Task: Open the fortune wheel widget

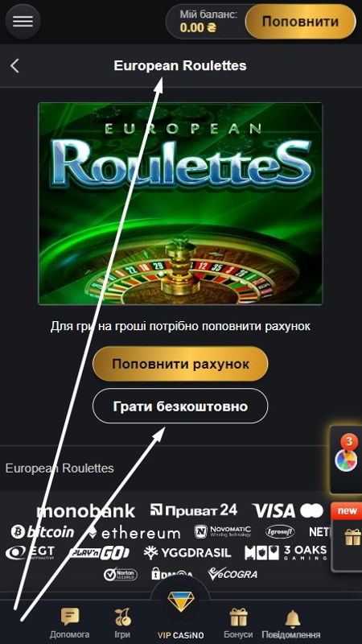Action: click(x=346, y=460)
